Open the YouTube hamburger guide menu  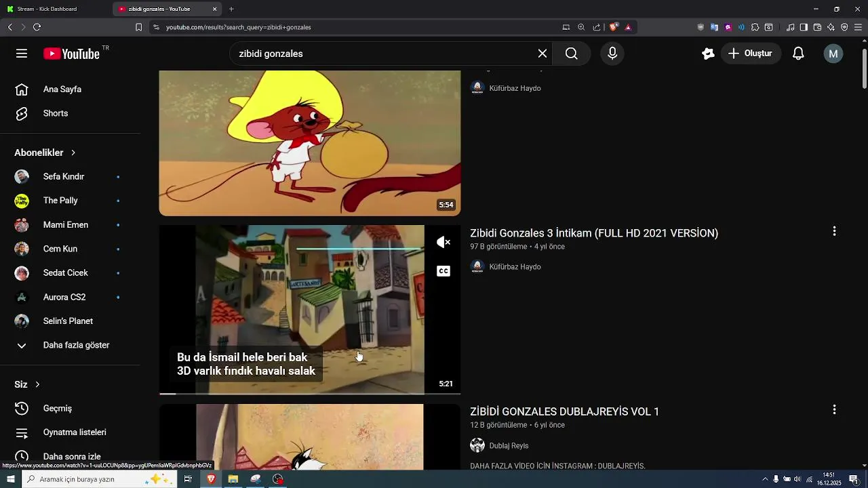pos(22,54)
